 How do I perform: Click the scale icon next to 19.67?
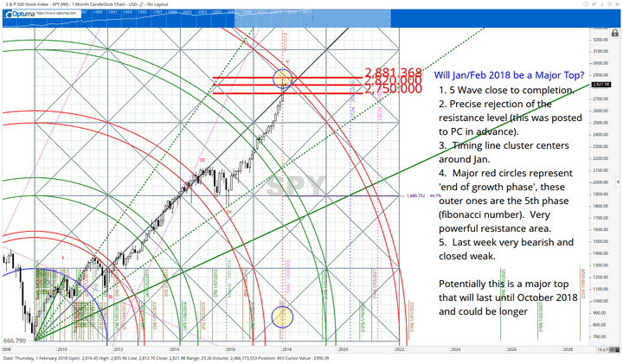tap(616, 349)
